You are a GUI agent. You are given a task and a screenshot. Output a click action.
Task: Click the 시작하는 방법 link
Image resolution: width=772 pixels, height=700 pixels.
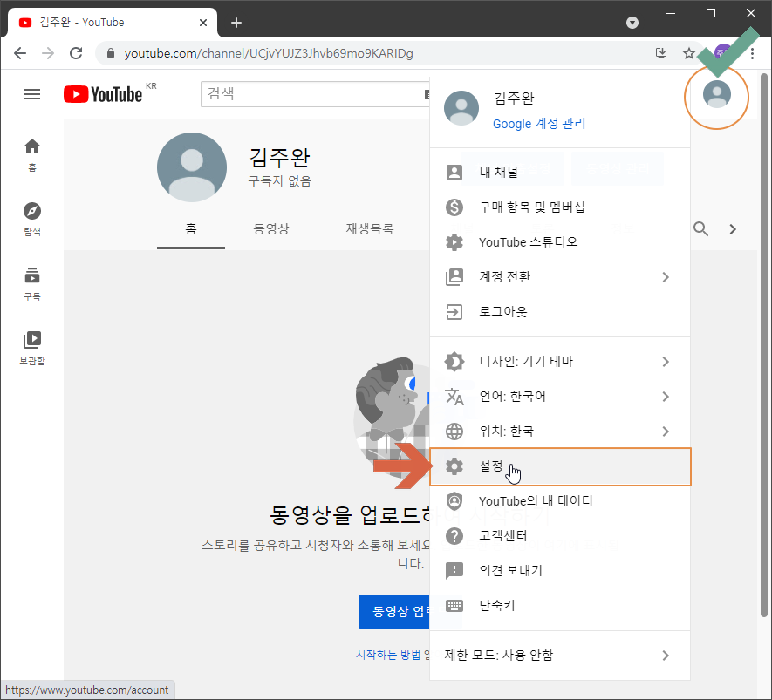tap(388, 655)
